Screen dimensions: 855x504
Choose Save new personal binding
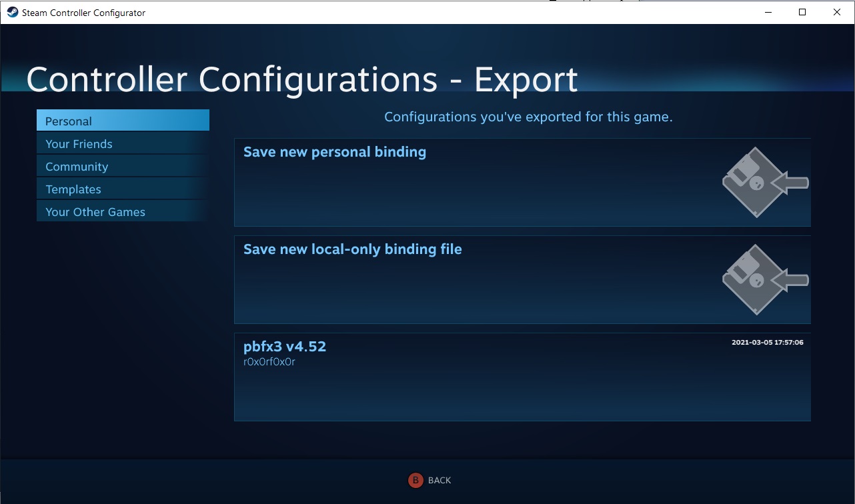[522, 182]
